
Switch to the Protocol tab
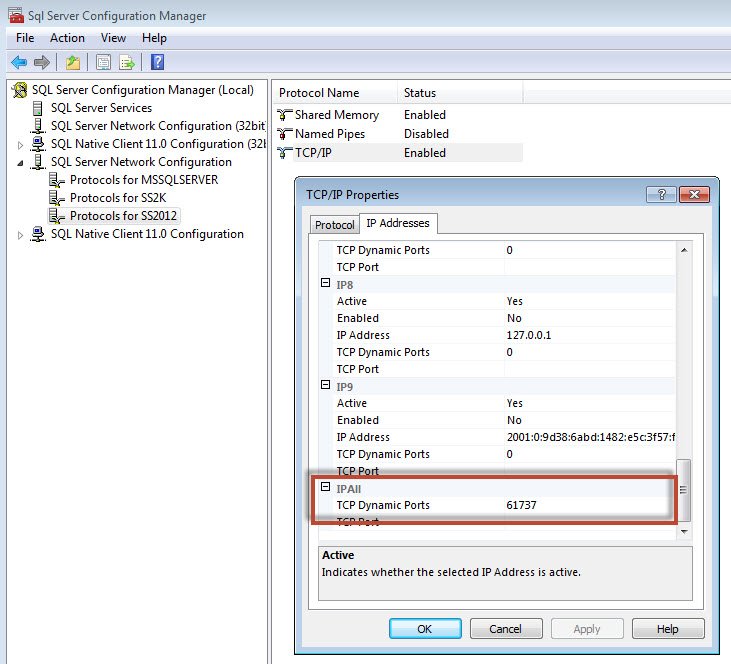(335, 225)
